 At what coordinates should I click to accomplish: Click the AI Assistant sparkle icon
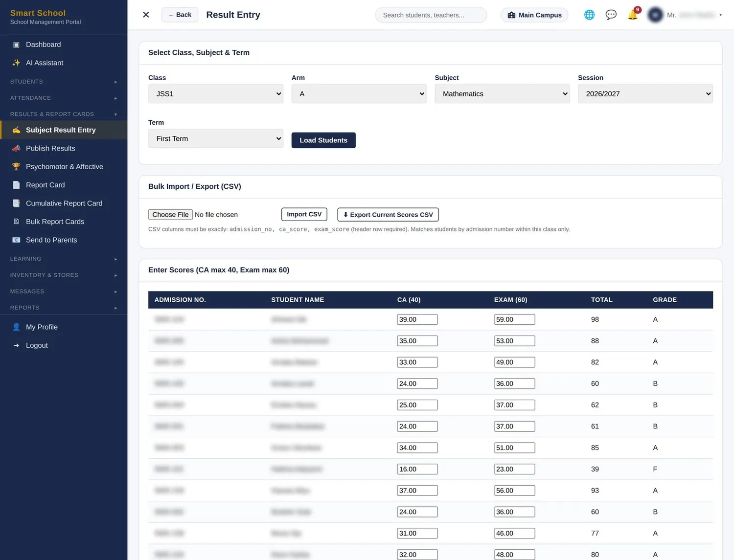click(x=16, y=63)
